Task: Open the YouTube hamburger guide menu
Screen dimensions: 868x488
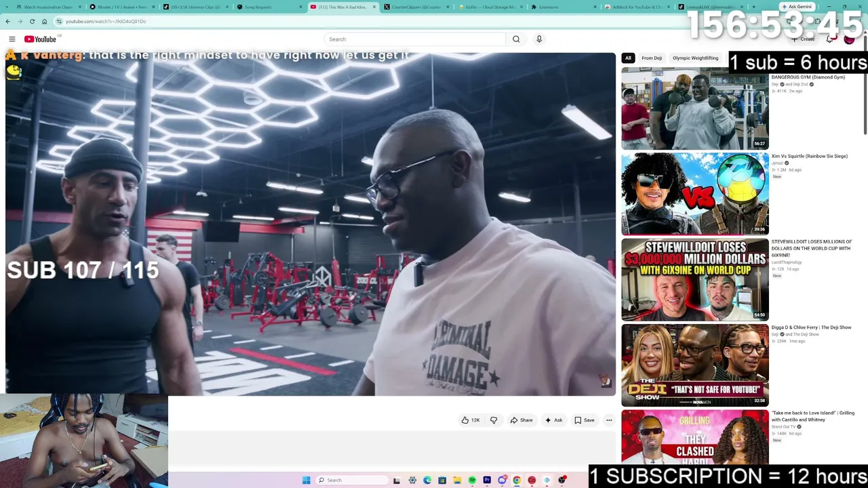Action: 12,39
